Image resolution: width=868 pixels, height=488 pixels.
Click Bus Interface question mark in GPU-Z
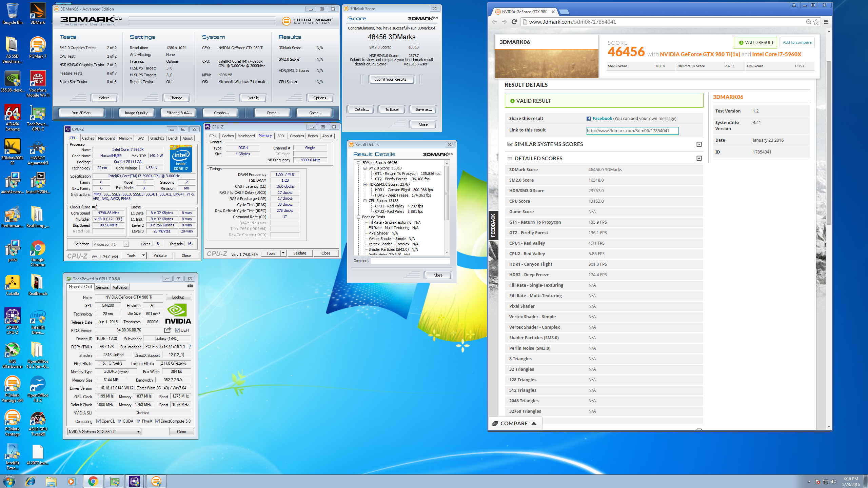tap(190, 346)
